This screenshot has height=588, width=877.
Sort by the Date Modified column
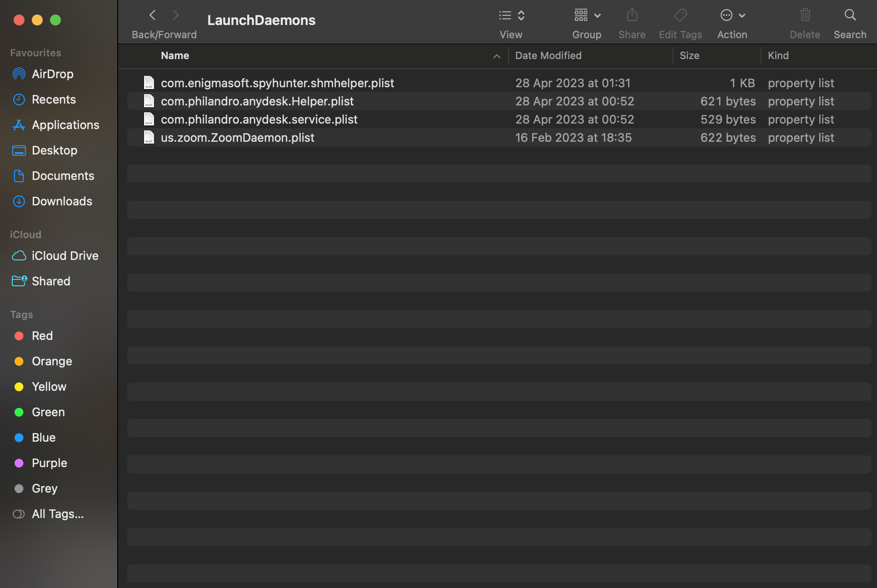pos(548,56)
